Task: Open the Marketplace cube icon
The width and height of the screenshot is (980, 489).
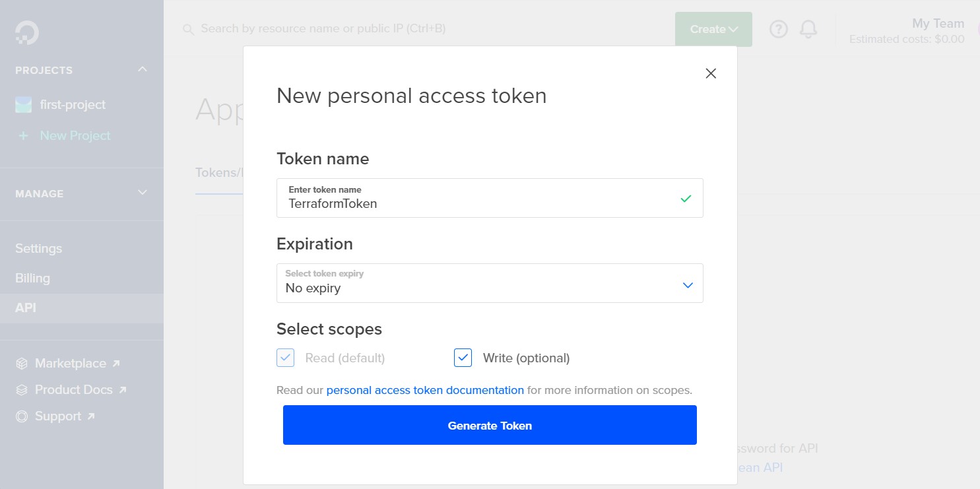Action: click(x=22, y=364)
